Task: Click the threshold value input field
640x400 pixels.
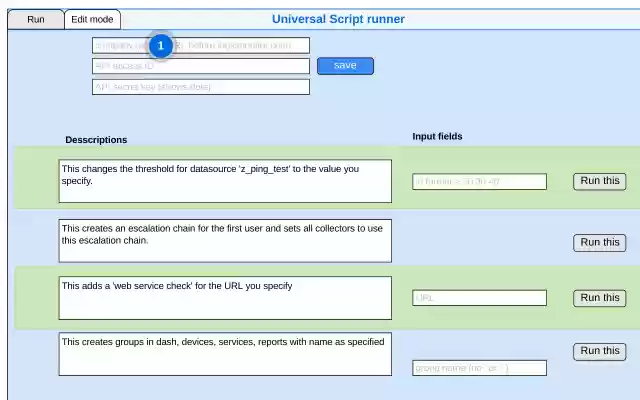Action: 480,182
